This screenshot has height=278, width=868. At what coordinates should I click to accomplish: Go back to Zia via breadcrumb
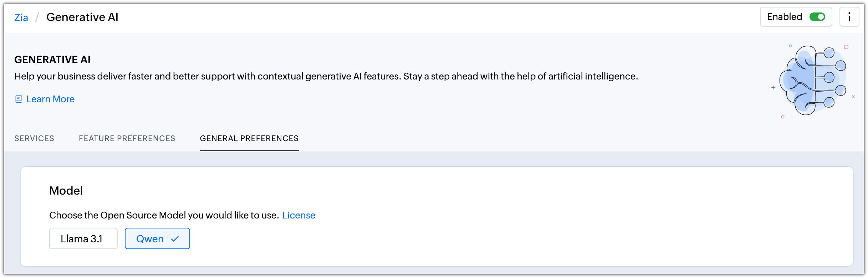(21, 17)
